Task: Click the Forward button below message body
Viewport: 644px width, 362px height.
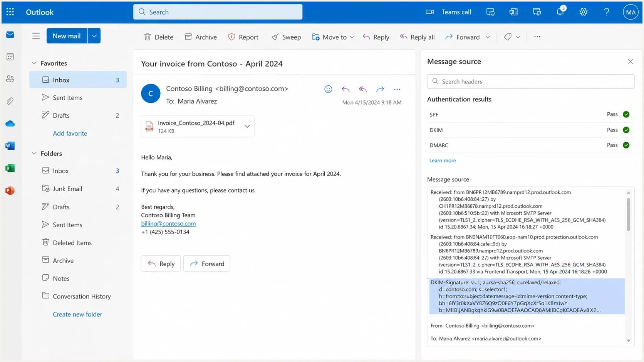Action: pos(207,264)
